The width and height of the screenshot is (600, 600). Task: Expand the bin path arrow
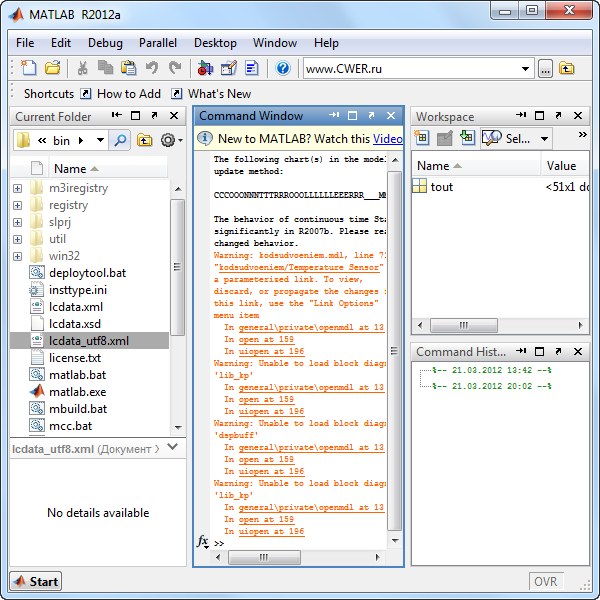coord(81,140)
